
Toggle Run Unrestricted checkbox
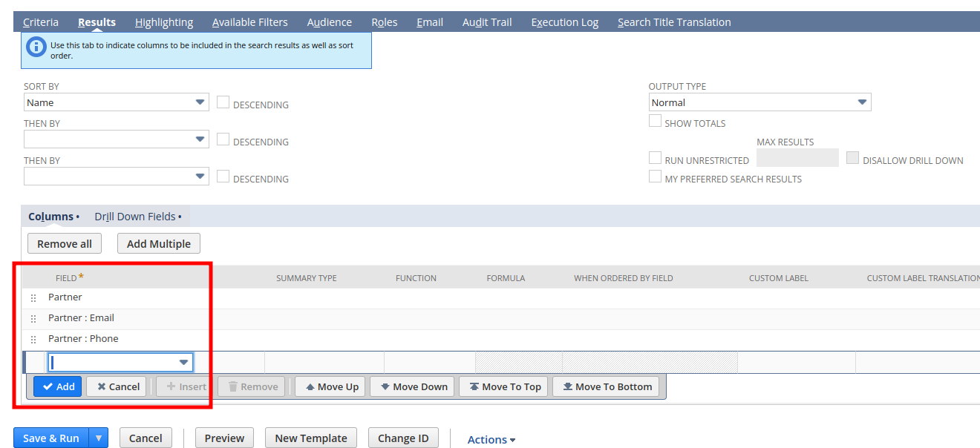click(655, 159)
